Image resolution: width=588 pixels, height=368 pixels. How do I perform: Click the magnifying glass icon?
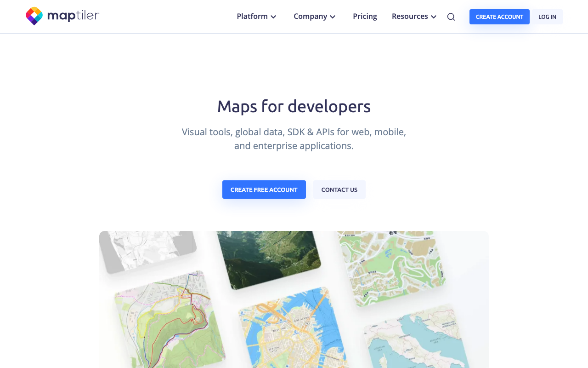450,16
